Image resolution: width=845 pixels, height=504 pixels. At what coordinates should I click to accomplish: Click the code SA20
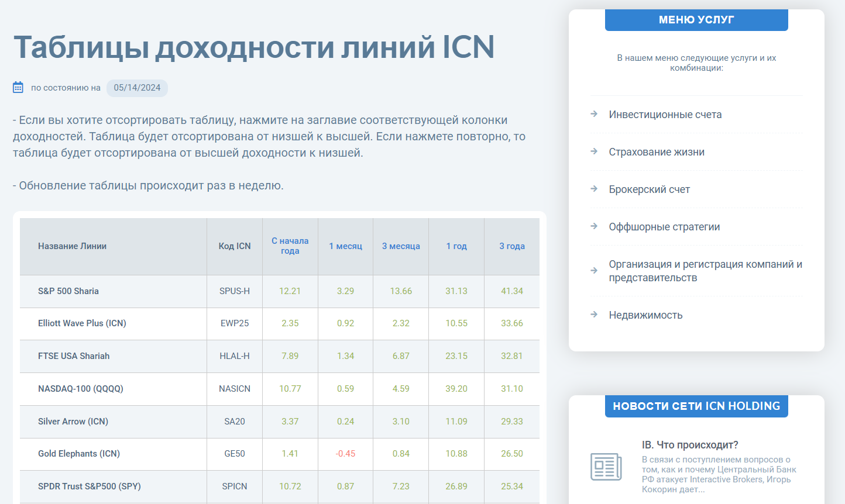(x=235, y=422)
